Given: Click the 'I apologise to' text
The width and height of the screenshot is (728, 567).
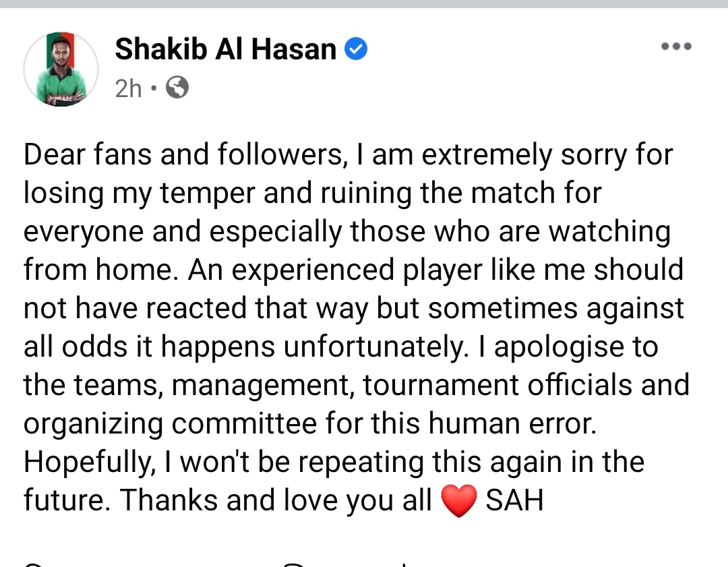Looking at the screenshot, I should click(x=576, y=347).
